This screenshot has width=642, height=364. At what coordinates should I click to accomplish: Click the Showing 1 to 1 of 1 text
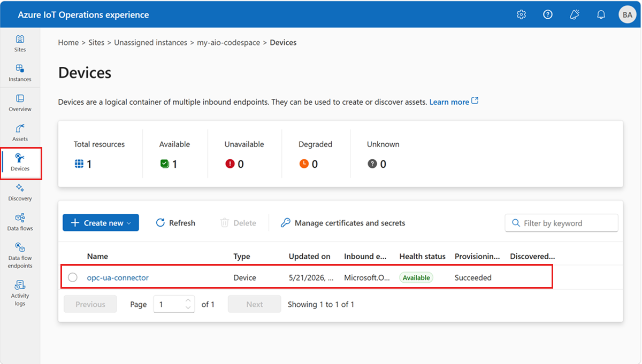[x=321, y=304]
